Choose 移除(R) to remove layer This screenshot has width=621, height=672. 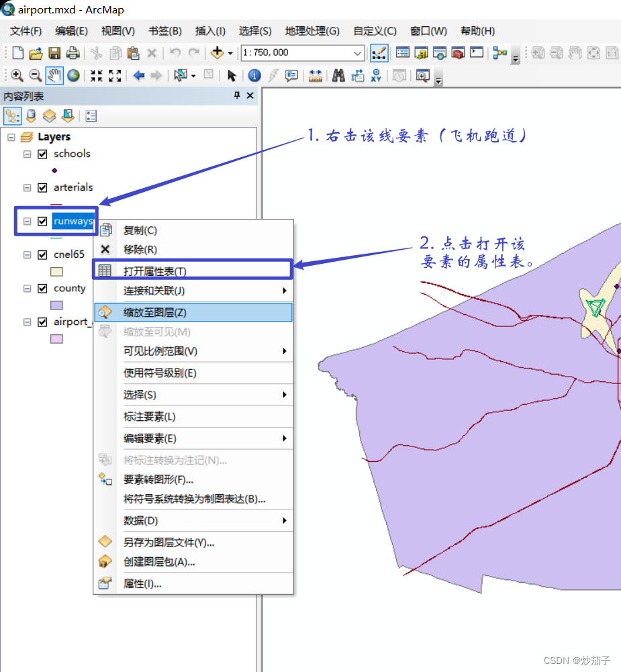point(193,250)
